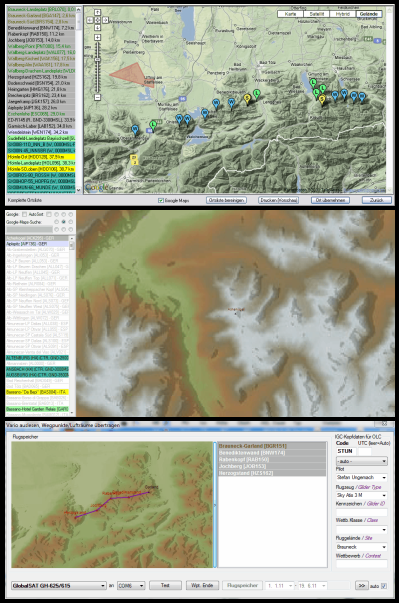The image size is (399, 603).
Task: Click the map zoom level slider
Action: [x=98, y=67]
